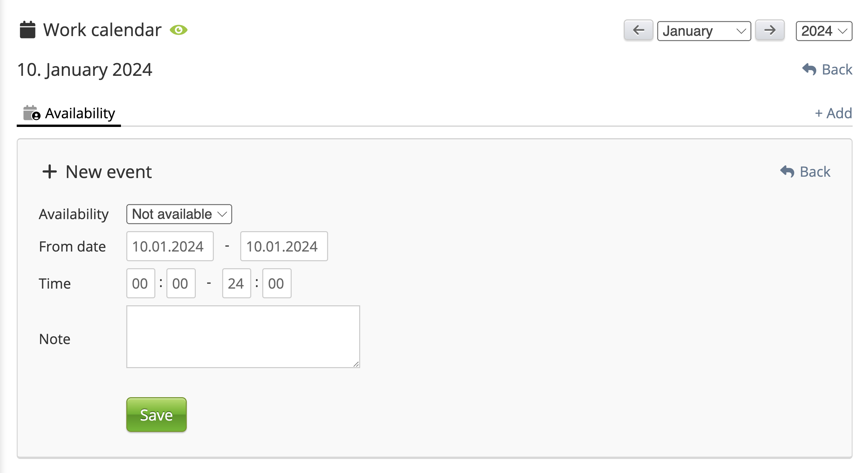This screenshot has height=473, width=868.
Task: Switch to the Availability tab
Action: click(x=69, y=113)
